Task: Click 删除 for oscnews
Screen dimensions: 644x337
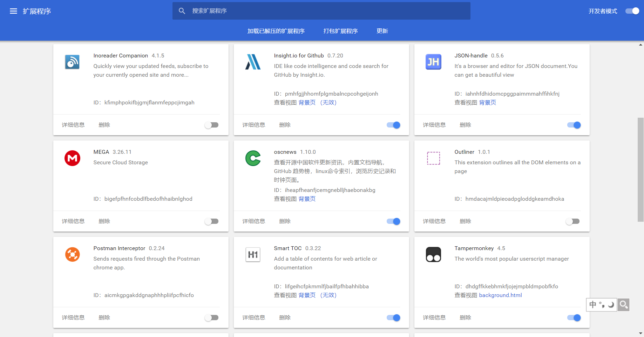Action: point(285,221)
